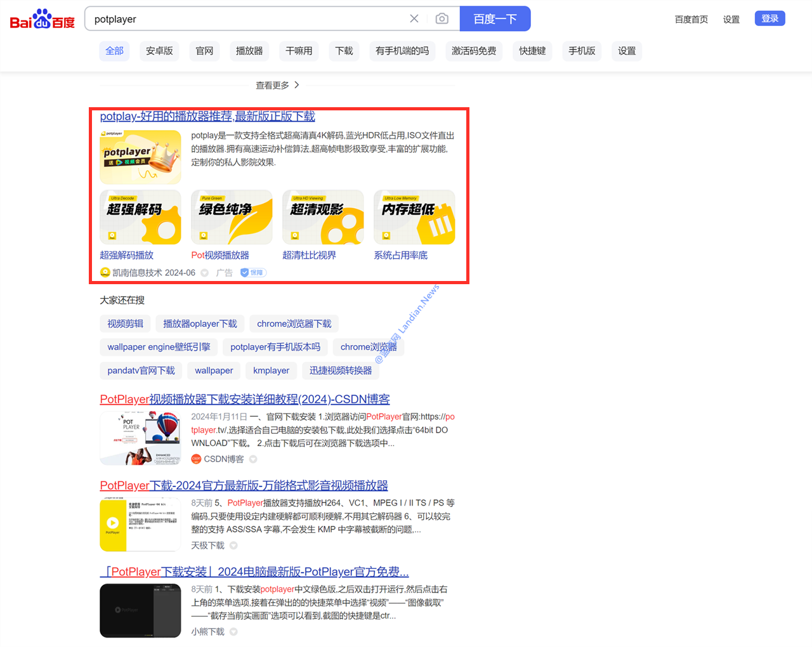Open camera image search icon
Screen dimensions: 812x647
click(442, 18)
